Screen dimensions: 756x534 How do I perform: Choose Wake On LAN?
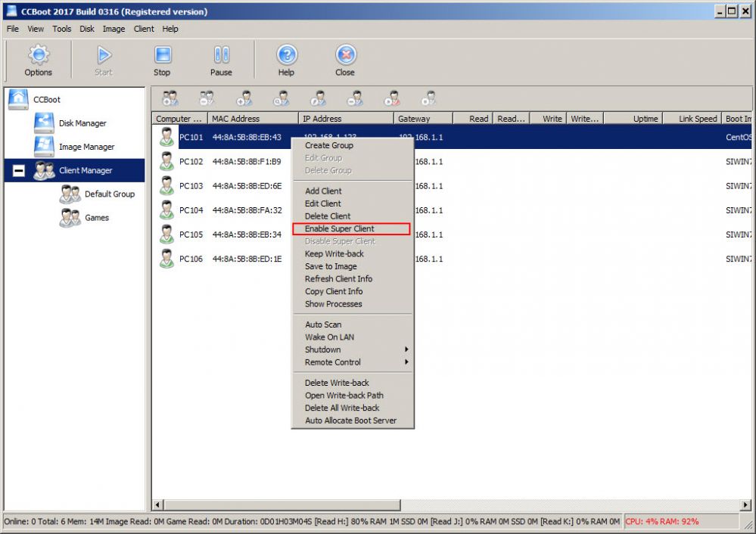[353, 337]
